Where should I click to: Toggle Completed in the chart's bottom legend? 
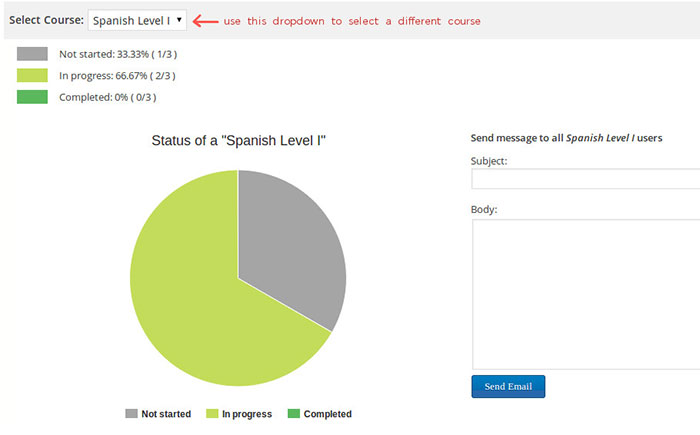pos(319,414)
